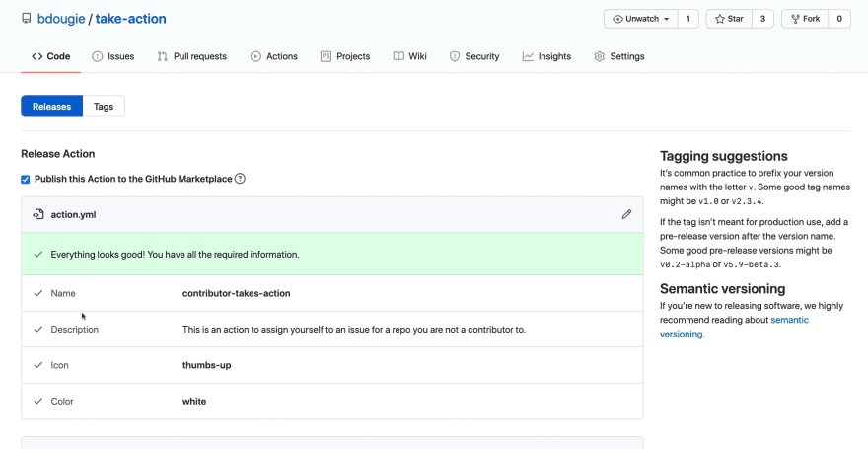The height and width of the screenshot is (449, 868).
Task: Click the action description text
Action: 354,330
